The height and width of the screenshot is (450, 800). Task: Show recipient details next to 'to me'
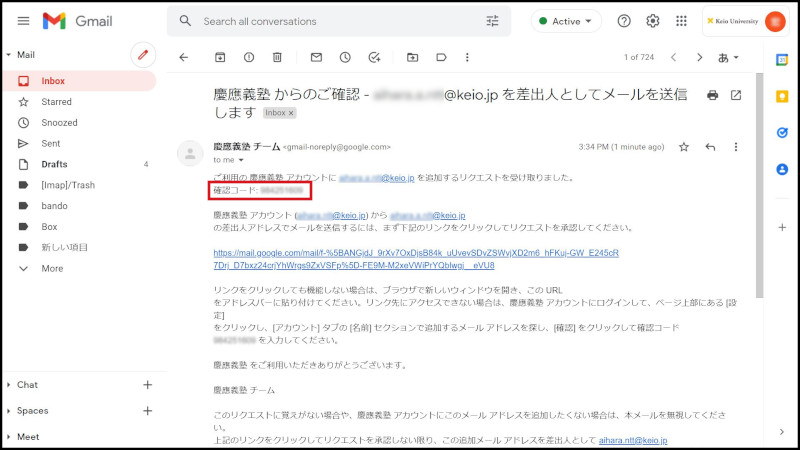242,159
